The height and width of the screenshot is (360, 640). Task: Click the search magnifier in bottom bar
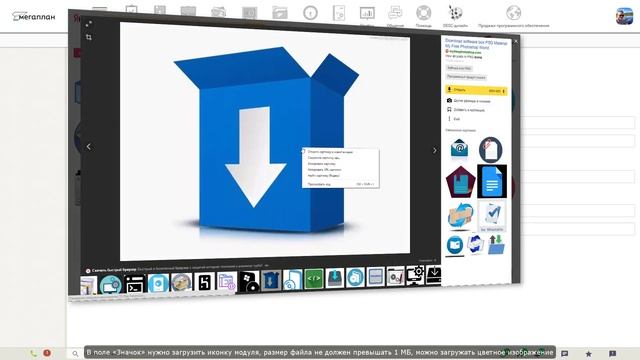(x=75, y=353)
